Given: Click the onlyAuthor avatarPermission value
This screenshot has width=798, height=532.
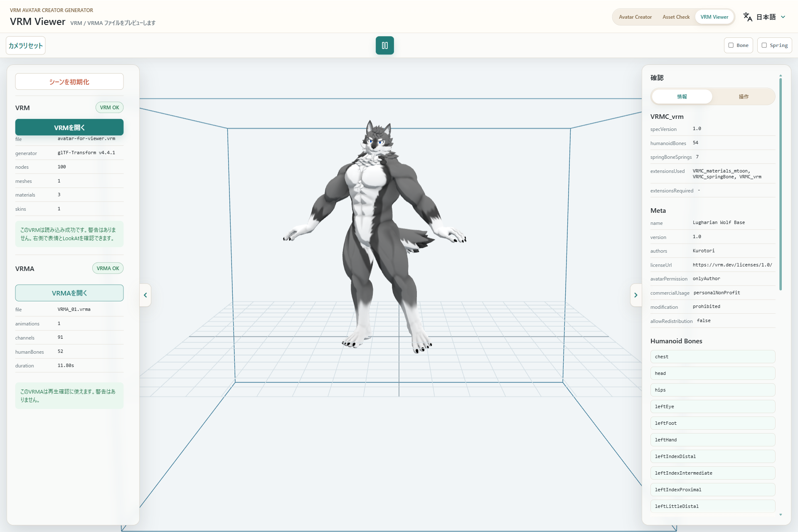Looking at the screenshot, I should pos(706,278).
